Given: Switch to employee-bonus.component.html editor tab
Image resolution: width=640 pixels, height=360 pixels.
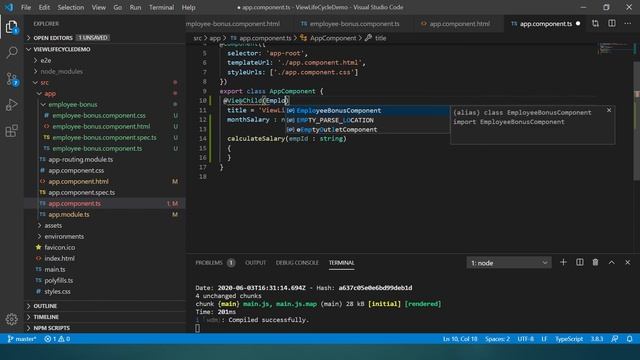Looking at the screenshot, I should click(x=240, y=24).
